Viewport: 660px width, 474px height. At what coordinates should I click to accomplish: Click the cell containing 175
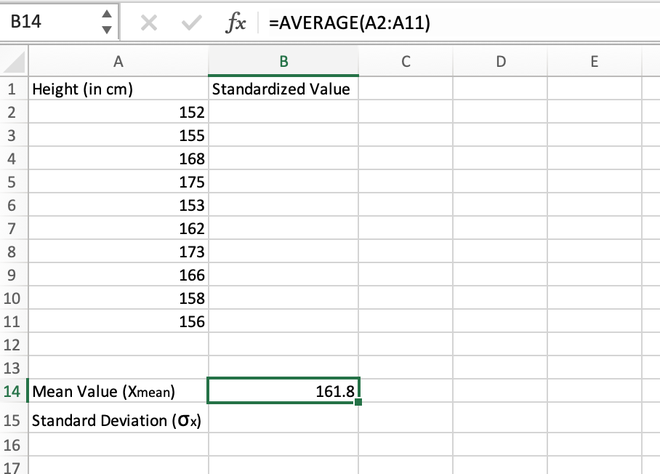pos(118,182)
